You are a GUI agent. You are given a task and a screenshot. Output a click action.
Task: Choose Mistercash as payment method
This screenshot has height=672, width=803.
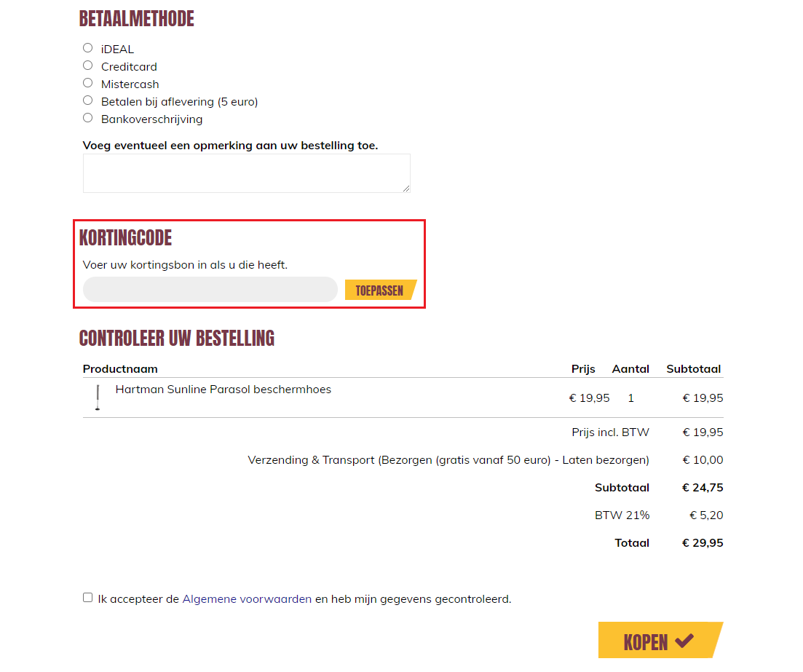tap(87, 82)
